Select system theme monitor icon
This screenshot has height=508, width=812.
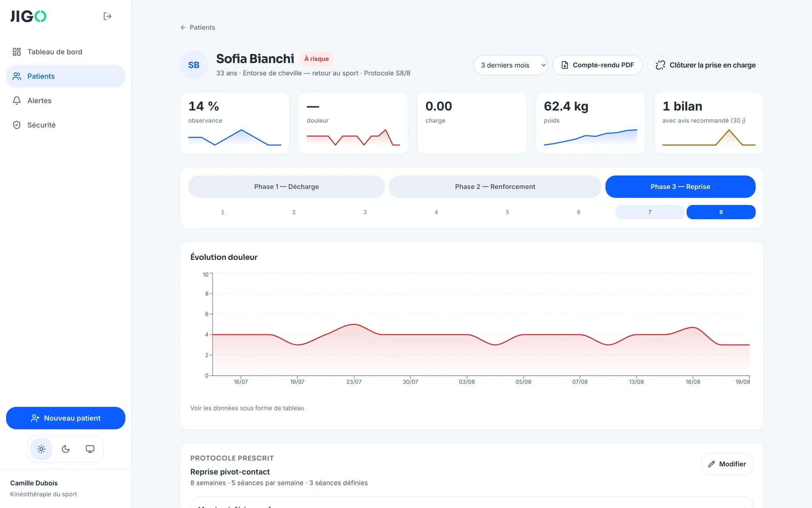pos(90,449)
